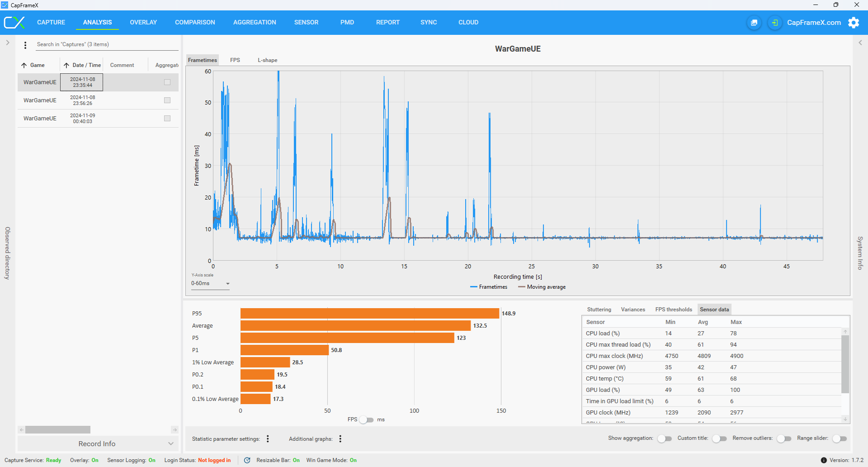Click the login icon next to CapFrameX.com
This screenshot has width=868, height=467.
[775, 23]
